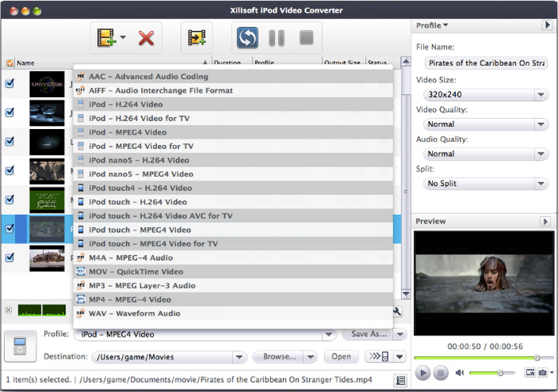Choose iPod - MPEG4 Video from list
The image size is (558, 392).
(x=233, y=132)
